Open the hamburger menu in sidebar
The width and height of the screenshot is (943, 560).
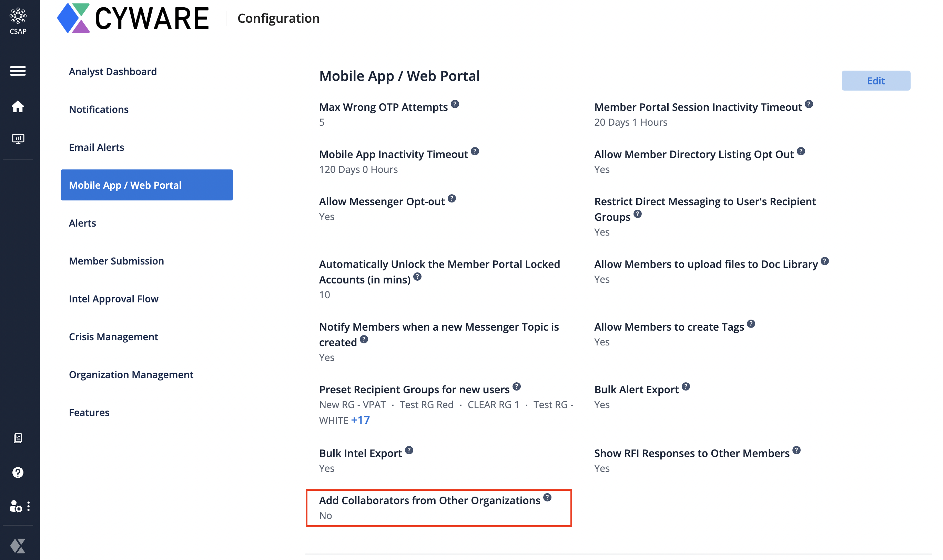pos(18,71)
